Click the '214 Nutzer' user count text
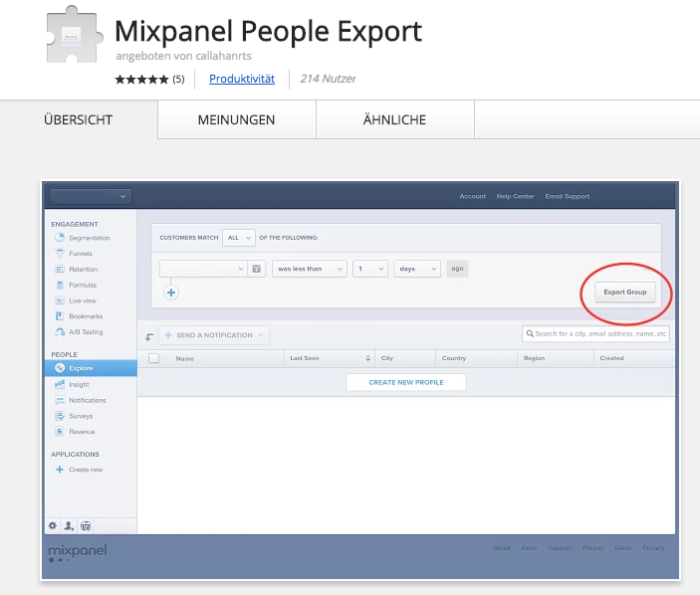The width and height of the screenshot is (700, 595). (328, 79)
